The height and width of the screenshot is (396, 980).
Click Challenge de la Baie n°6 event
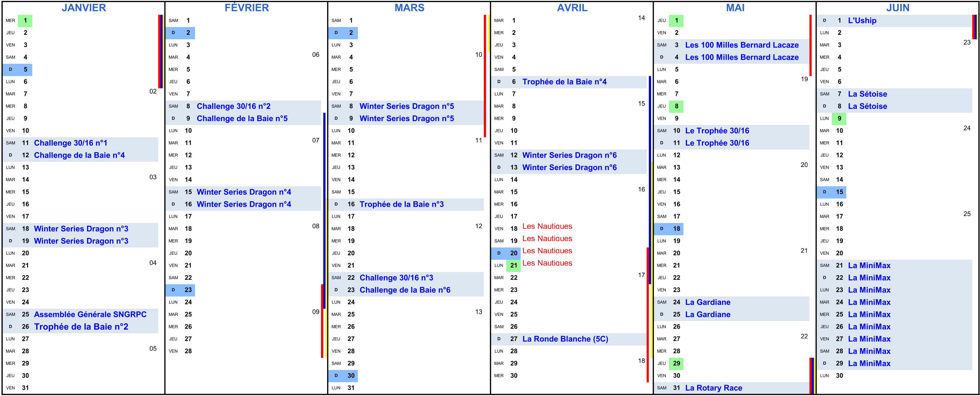click(x=405, y=290)
